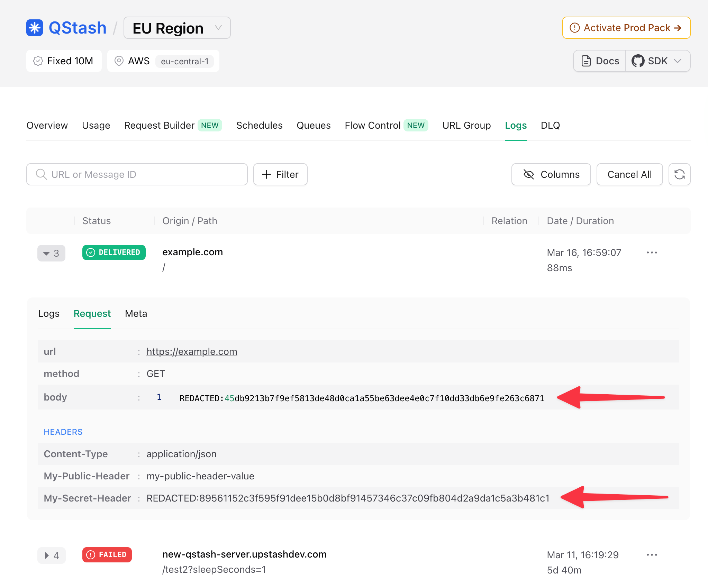Open the DLQ tab
Image resolution: width=708 pixels, height=588 pixels.
click(550, 125)
